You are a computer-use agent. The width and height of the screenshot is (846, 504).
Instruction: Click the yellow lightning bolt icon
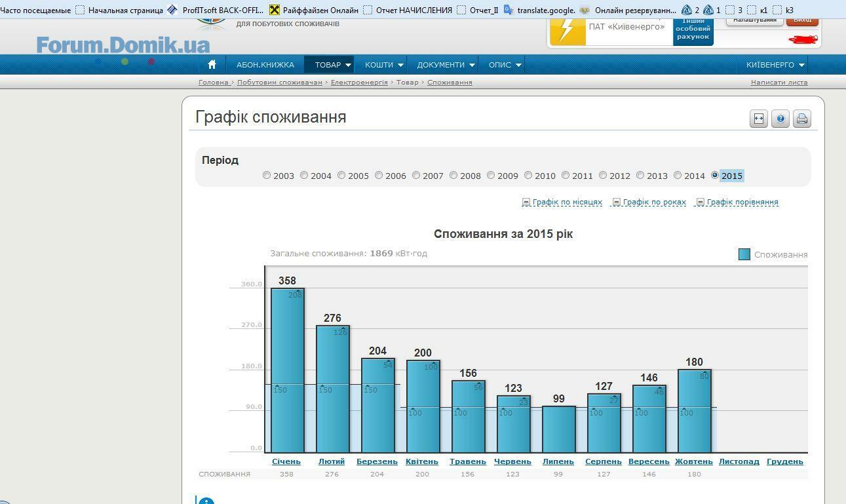tap(567, 30)
